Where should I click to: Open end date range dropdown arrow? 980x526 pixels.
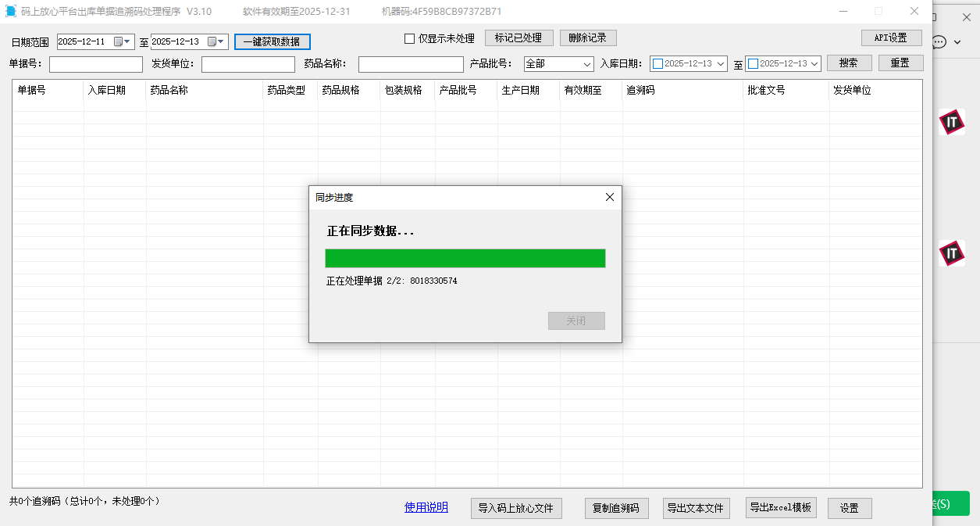[221, 41]
